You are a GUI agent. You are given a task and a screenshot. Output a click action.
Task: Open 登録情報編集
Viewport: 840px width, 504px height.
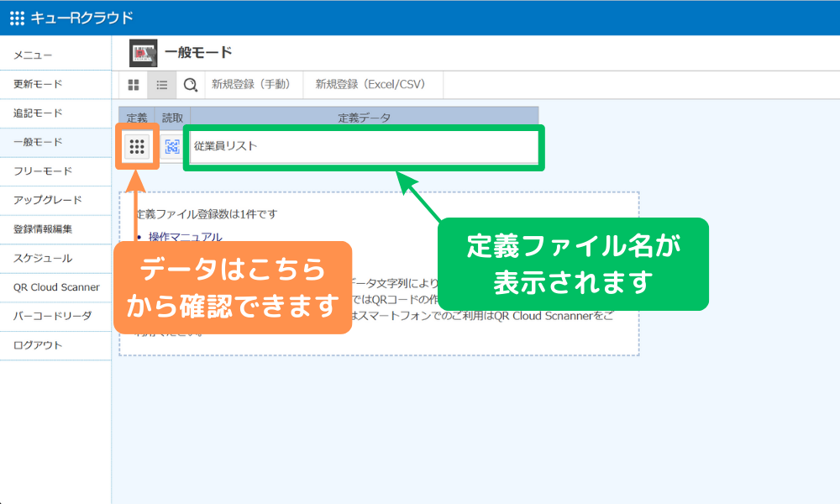55,228
